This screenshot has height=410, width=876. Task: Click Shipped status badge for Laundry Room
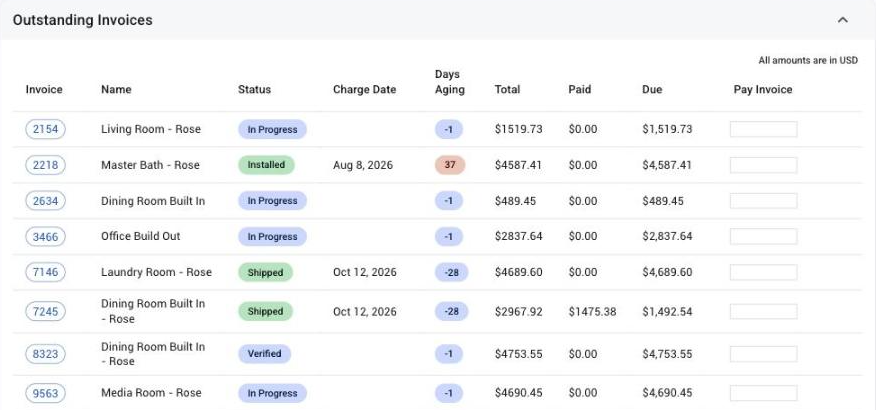265,272
